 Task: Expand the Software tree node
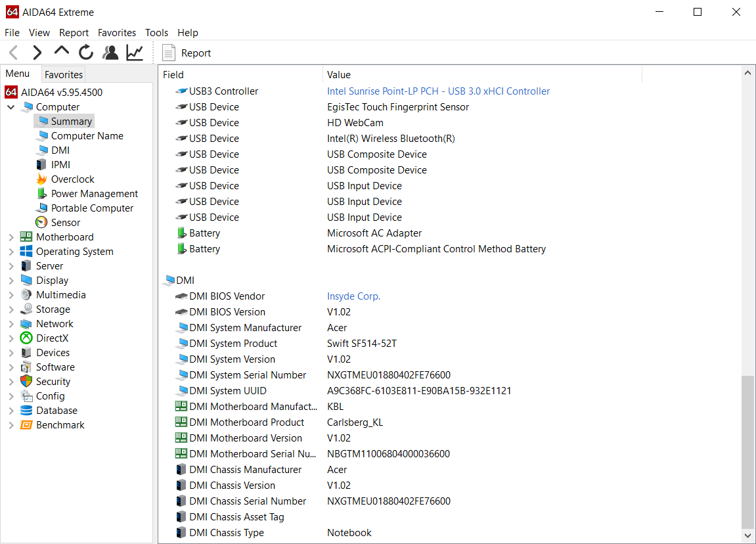[x=11, y=367]
